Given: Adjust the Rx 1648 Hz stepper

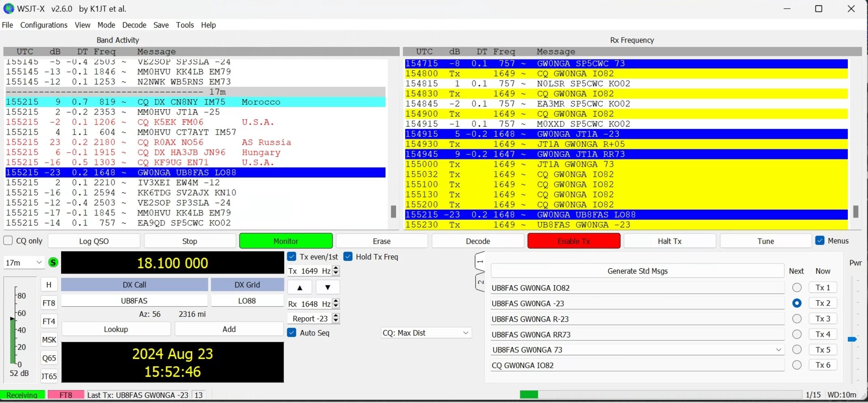Looking at the screenshot, I should (x=336, y=304).
